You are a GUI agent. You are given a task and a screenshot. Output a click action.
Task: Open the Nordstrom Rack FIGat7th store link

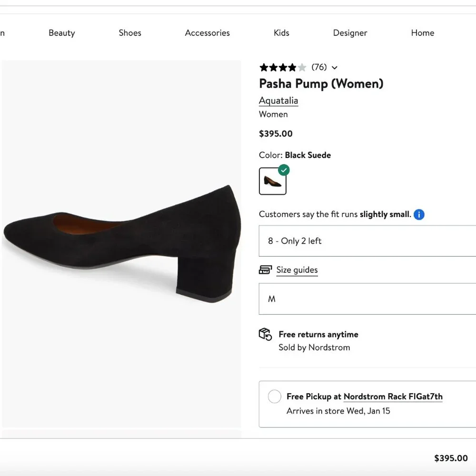point(393,397)
